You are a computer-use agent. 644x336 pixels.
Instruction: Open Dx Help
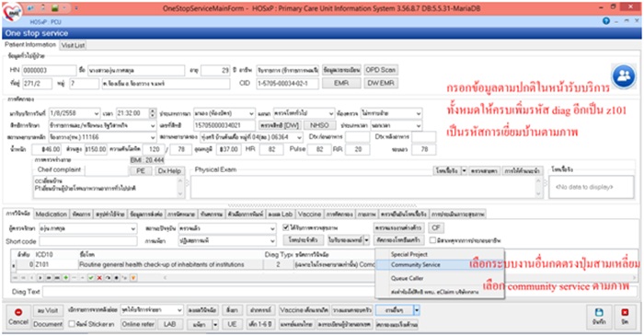coord(169,171)
